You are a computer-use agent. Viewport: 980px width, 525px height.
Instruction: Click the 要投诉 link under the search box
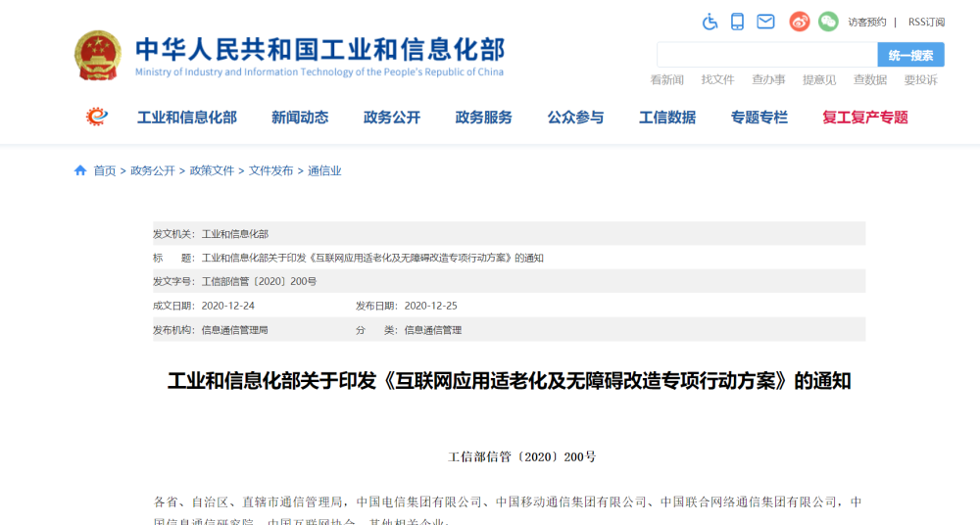[920, 80]
